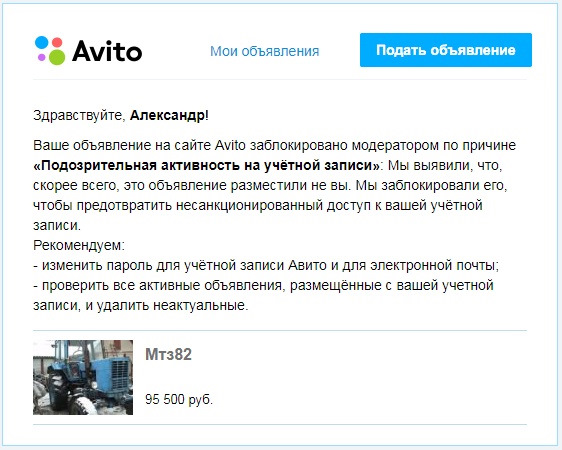Viewport: 562px width, 450px height.
Task: Click the green dot in Avito logo
Action: (57, 57)
